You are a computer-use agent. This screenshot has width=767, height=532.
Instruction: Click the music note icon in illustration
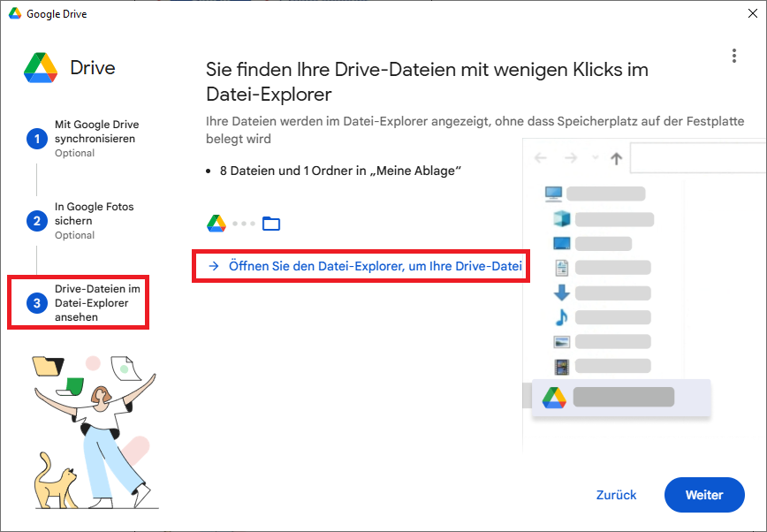pyautogui.click(x=561, y=317)
